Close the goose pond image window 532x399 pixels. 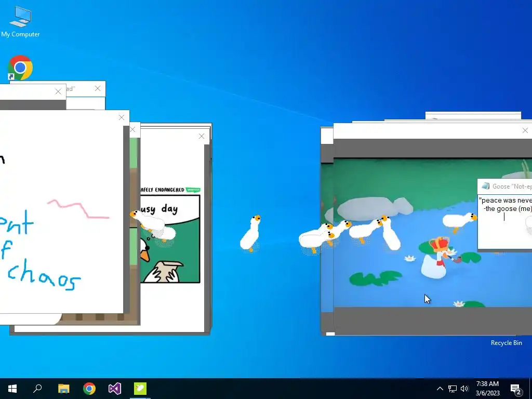coord(525,130)
